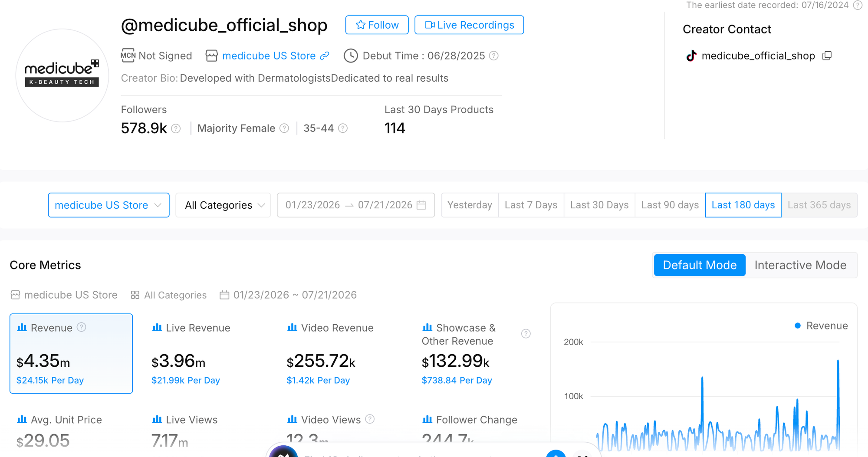The height and width of the screenshot is (457, 868).
Task: Select the Last 7 Days range
Action: pyautogui.click(x=531, y=205)
